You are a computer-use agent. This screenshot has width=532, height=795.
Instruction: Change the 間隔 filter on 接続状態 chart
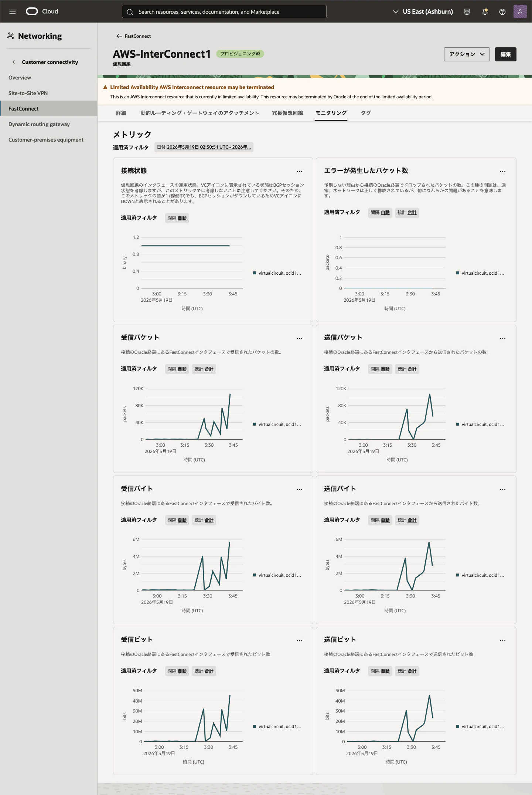click(177, 218)
